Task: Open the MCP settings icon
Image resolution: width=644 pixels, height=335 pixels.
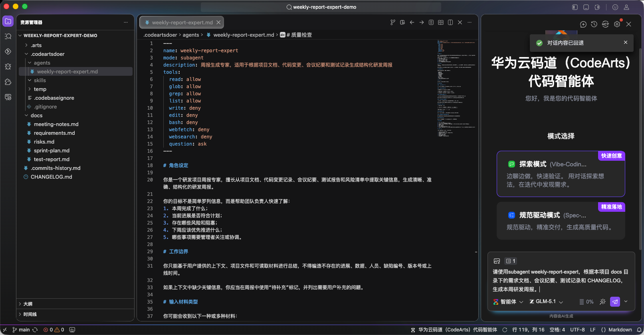Action: [605, 24]
